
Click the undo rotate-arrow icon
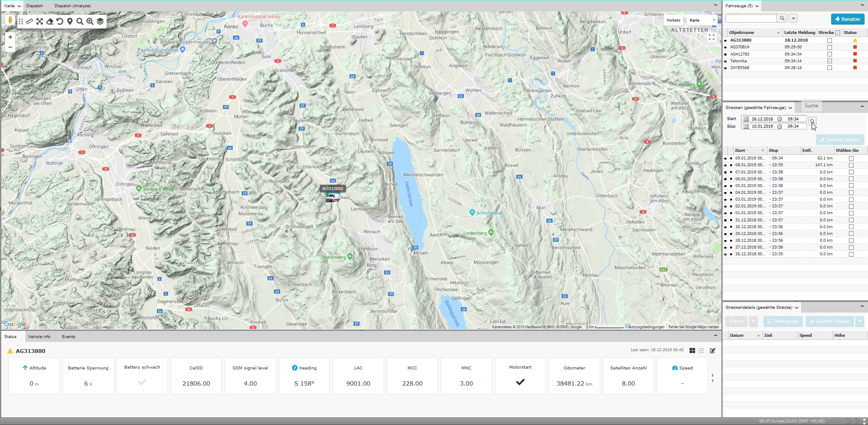pos(60,21)
